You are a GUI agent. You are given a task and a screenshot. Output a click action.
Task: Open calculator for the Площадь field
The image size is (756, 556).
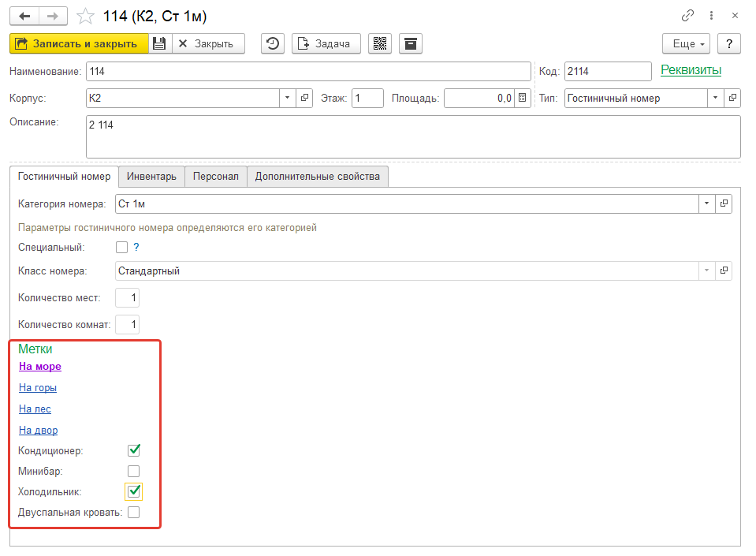(522, 98)
